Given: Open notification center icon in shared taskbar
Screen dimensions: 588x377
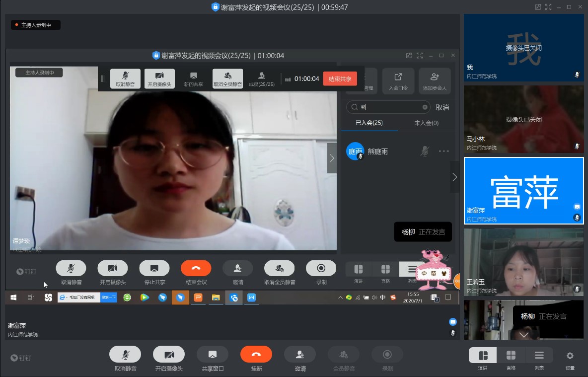Looking at the screenshot, I should 448,298.
